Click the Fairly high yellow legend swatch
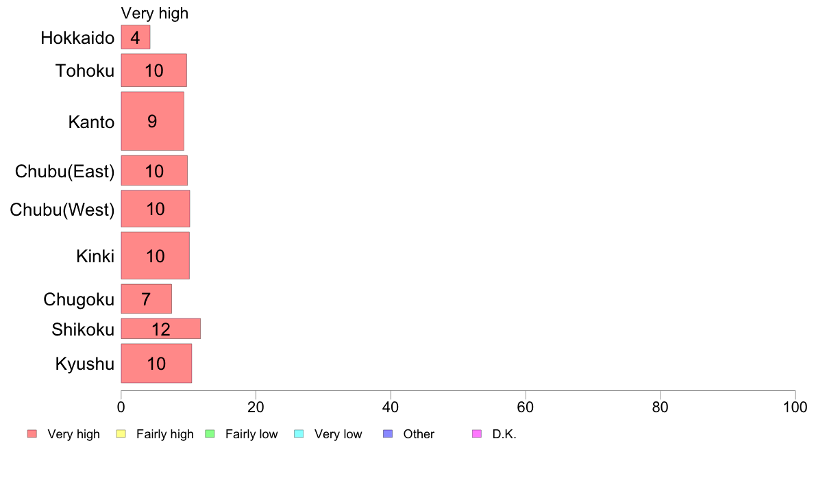Screen dimensions: 814x504 pos(121,434)
